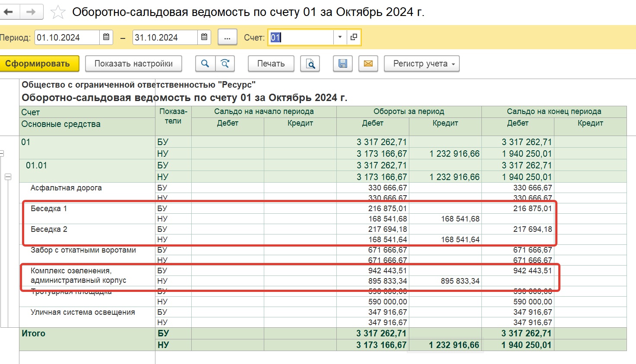Click the Итого total row label

(x=34, y=333)
